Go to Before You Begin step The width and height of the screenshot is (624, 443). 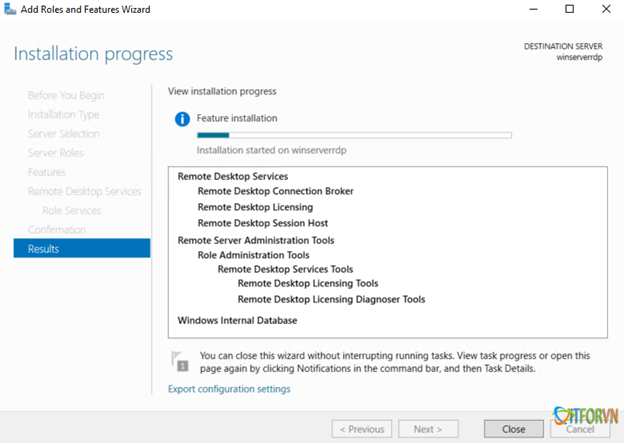[x=66, y=96]
